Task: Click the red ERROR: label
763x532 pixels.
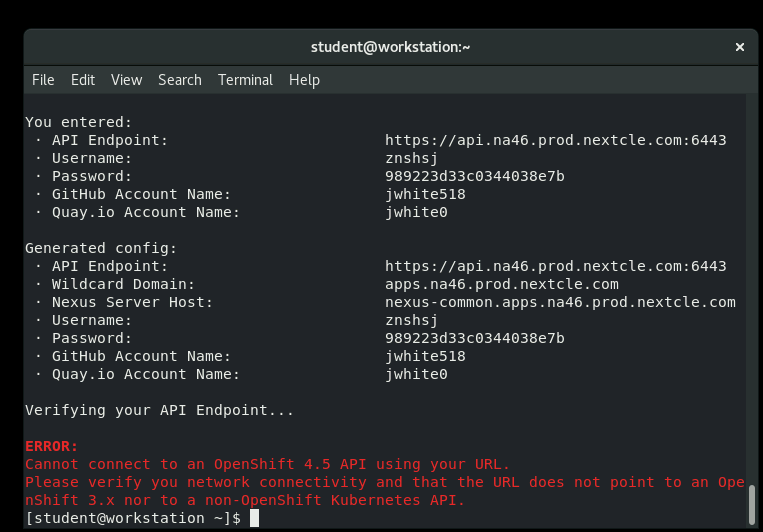Action: coord(51,446)
